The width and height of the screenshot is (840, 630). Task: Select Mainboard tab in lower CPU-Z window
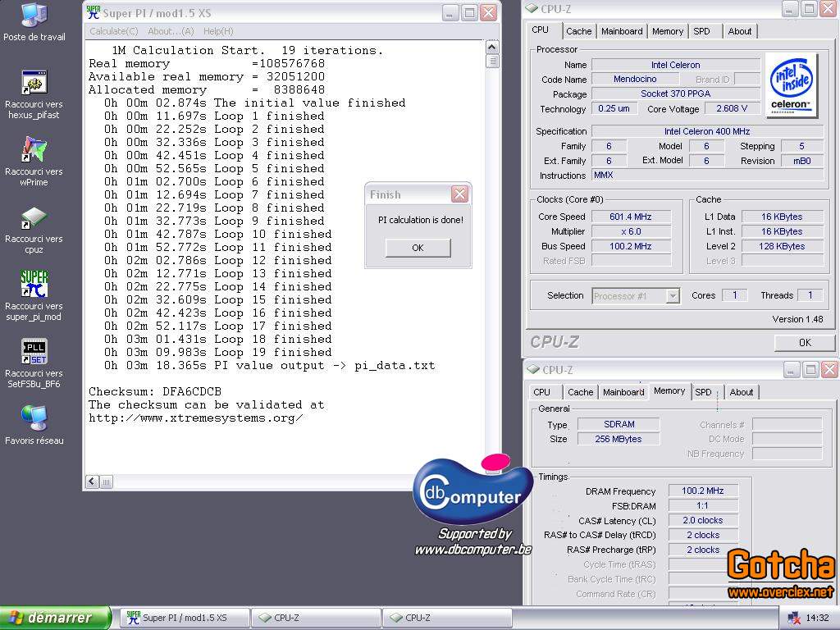click(x=623, y=392)
